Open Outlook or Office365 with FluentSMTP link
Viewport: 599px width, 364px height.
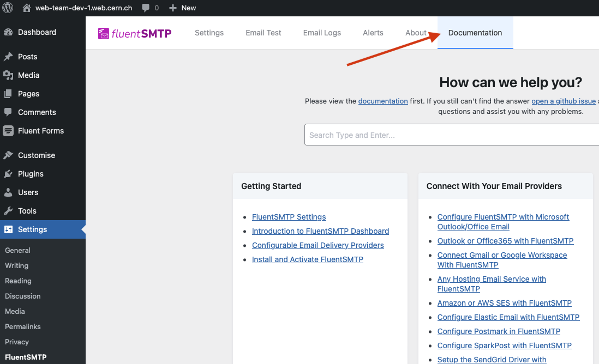pos(505,241)
